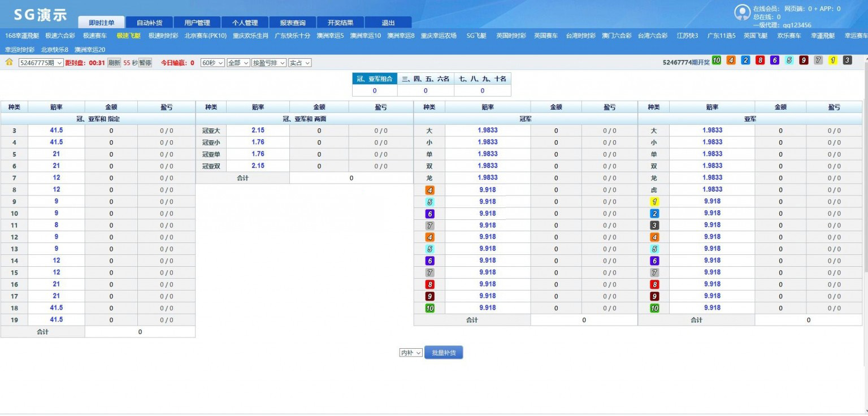Click the yellow home icon

coord(9,62)
